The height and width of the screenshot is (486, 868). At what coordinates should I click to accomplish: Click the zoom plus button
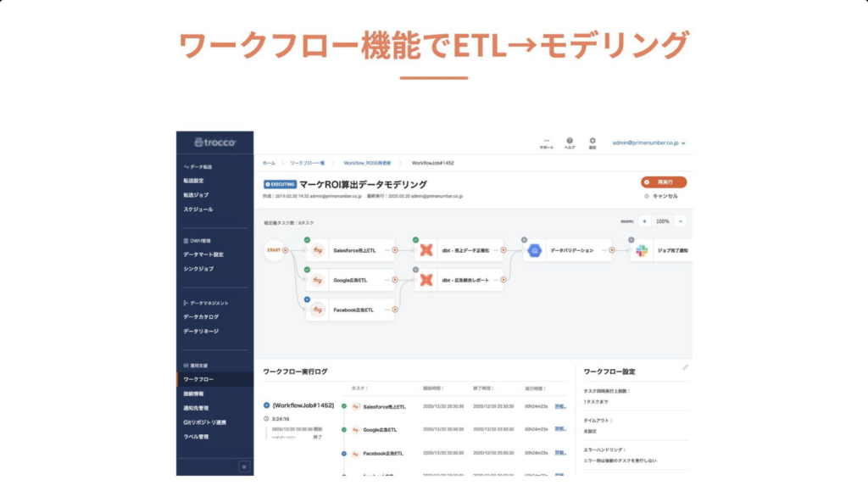[x=644, y=221]
